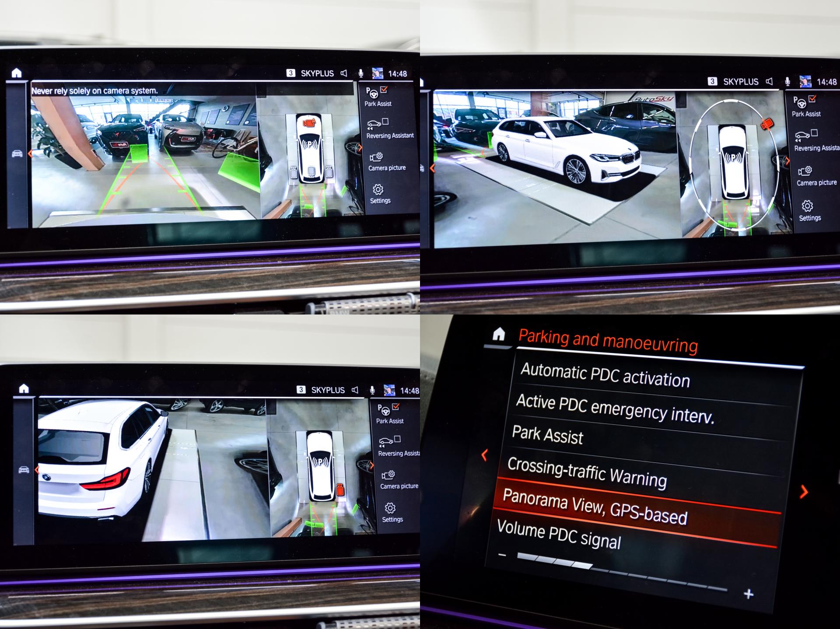
Task: Tap SKYPLUS station label in top-left screen
Action: click(317, 73)
